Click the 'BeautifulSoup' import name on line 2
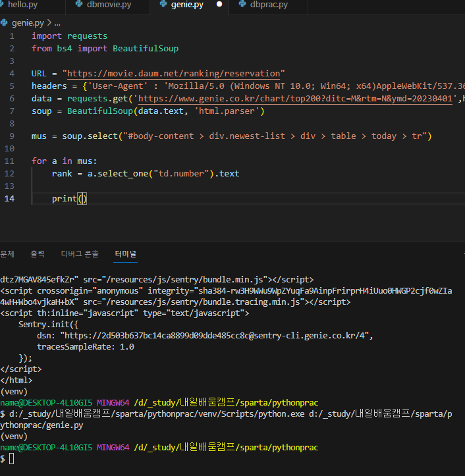Viewport: 465px width, 476px height. click(x=146, y=49)
